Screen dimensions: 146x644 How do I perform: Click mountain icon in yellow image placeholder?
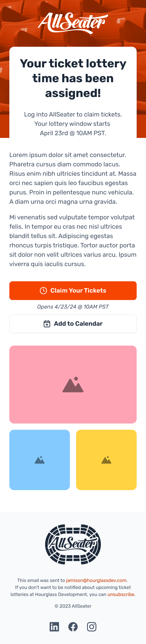pyautogui.click(x=106, y=460)
